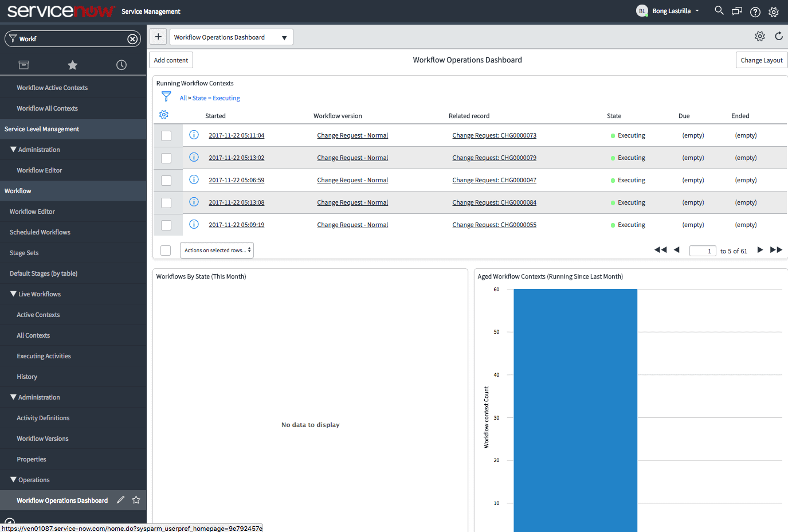Screen dimensions: 788x532
Task: Preview record started 2017-11-22 05:13:02
Action: (194, 157)
